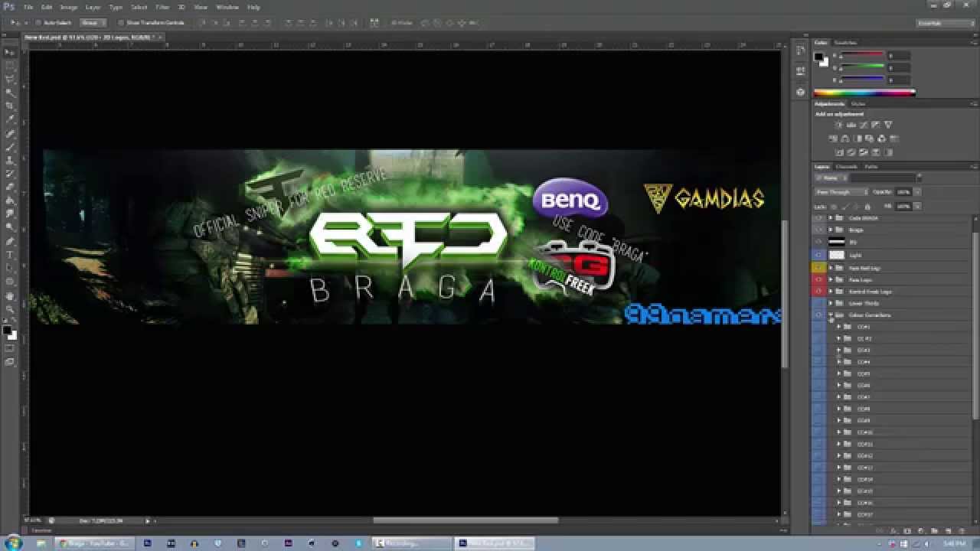Select the Horizontal Type tool
Screen dimensions: 980x551
click(10, 255)
